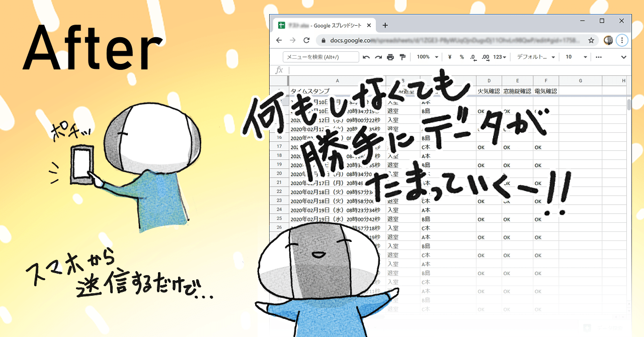Select row 26 header
Image resolution: width=644 pixels, height=337 pixels.
(x=279, y=228)
